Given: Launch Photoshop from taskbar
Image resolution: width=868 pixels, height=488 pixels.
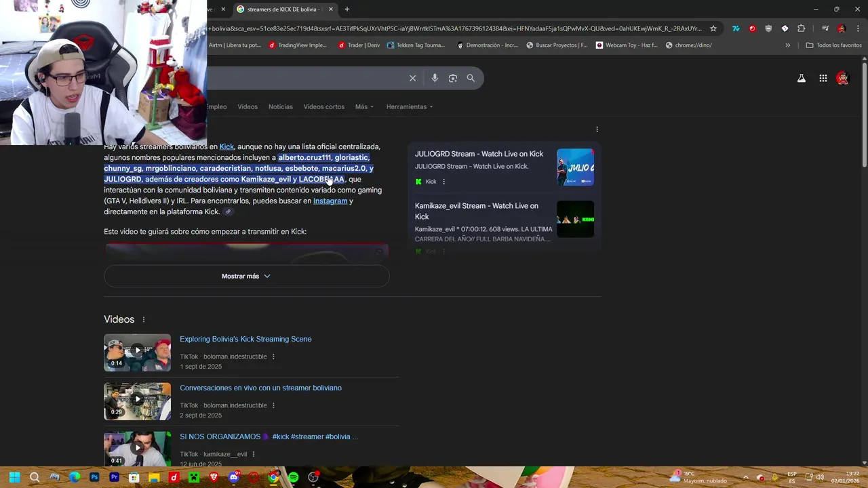Looking at the screenshot, I should [x=94, y=477].
